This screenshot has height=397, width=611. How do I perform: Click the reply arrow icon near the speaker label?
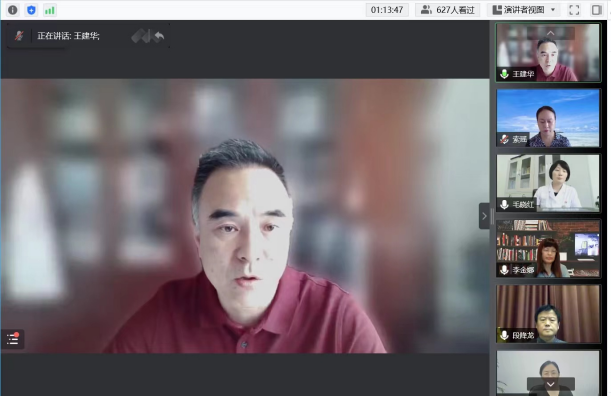[x=159, y=37]
